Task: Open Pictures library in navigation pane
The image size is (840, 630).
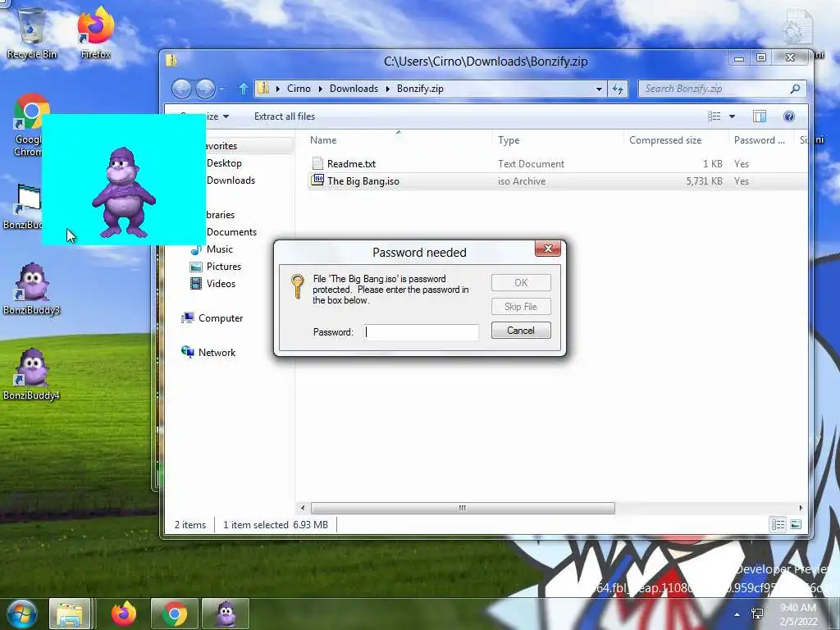Action: [x=224, y=267]
